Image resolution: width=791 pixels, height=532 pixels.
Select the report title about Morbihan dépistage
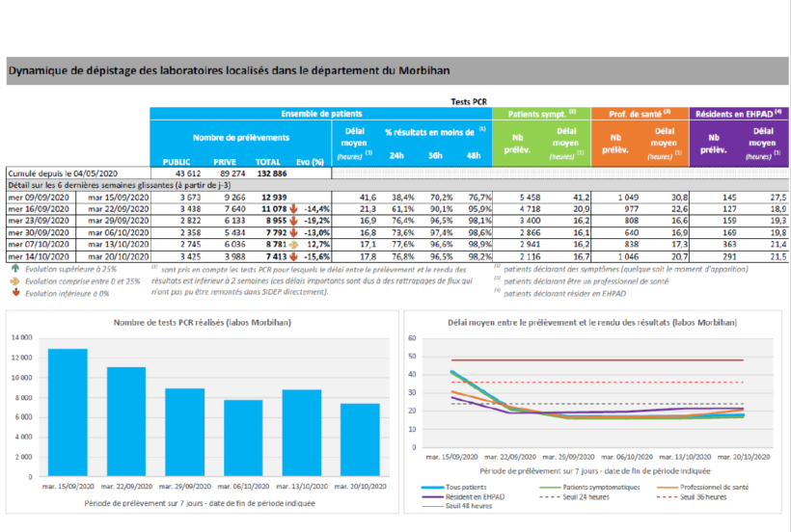coord(229,70)
